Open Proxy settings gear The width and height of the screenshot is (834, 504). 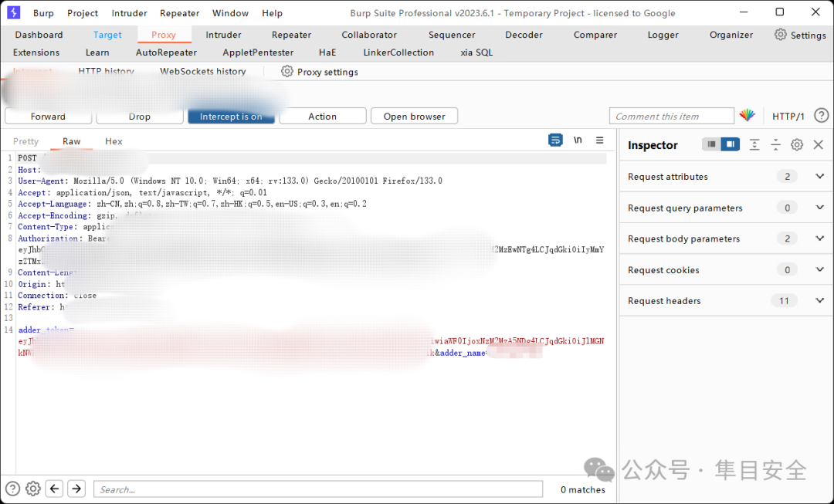[x=286, y=71]
